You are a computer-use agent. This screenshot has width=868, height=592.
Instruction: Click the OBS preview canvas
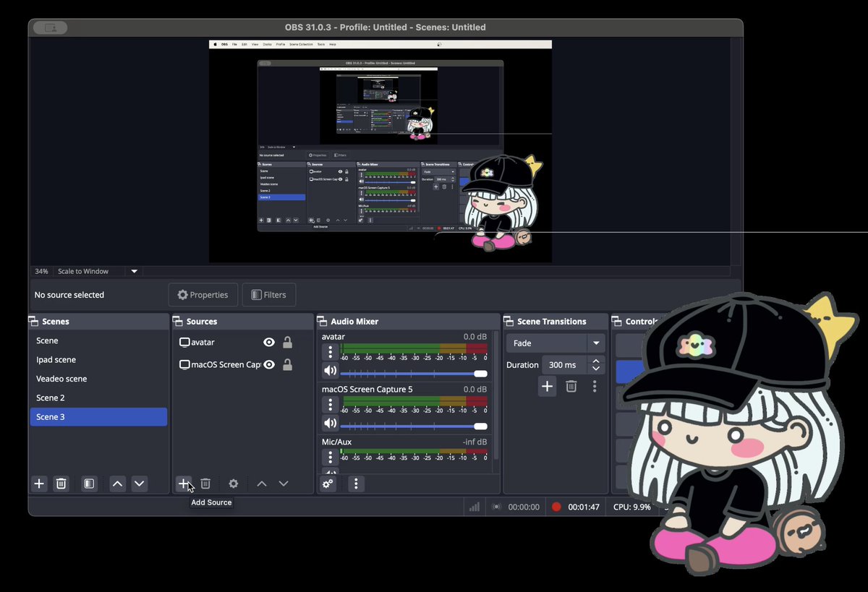(380, 152)
